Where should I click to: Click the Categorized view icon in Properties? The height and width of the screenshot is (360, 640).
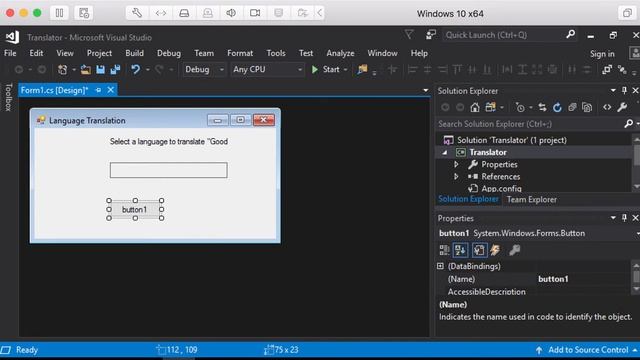point(444,250)
